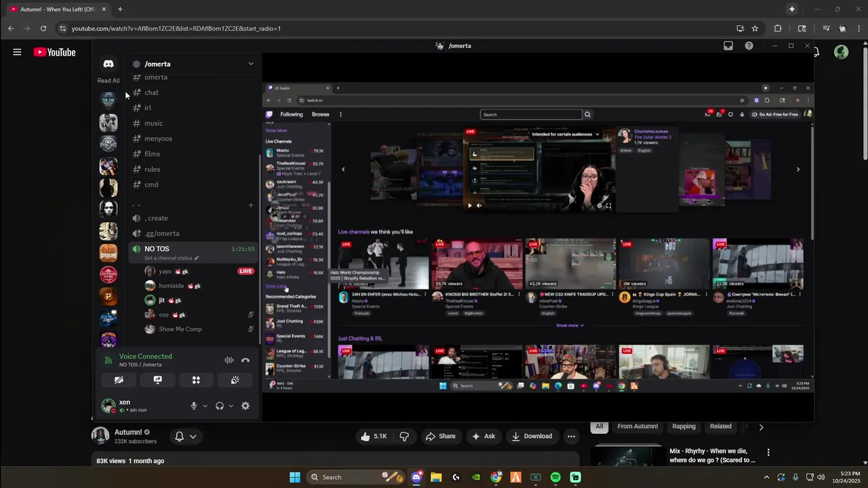Share the YouTube video
This screenshot has width=868, height=488.
coord(440,436)
